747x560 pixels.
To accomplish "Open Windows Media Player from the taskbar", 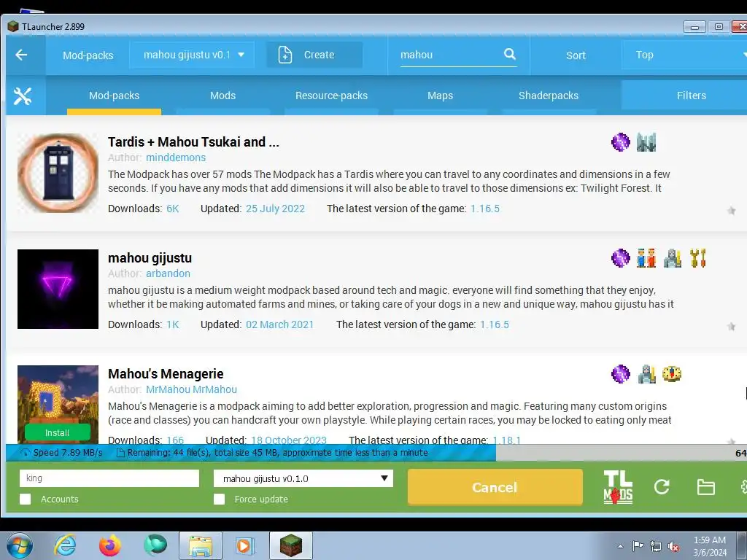I will 245,545.
